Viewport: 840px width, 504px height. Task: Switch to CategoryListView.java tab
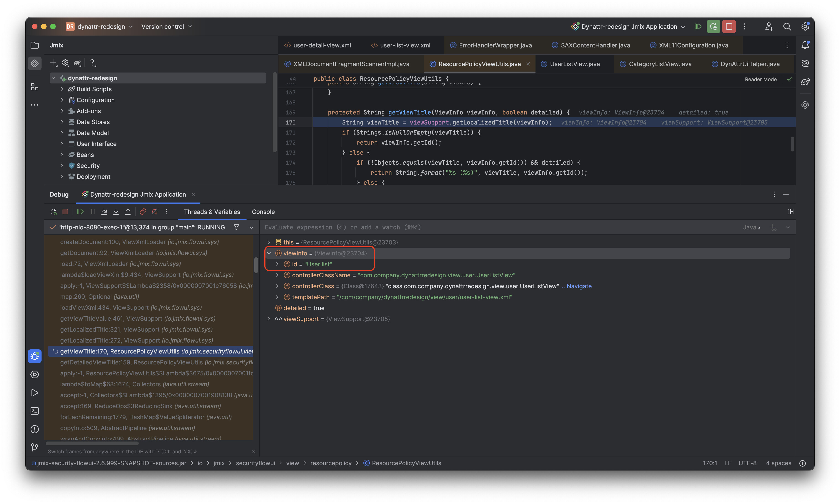656,64
